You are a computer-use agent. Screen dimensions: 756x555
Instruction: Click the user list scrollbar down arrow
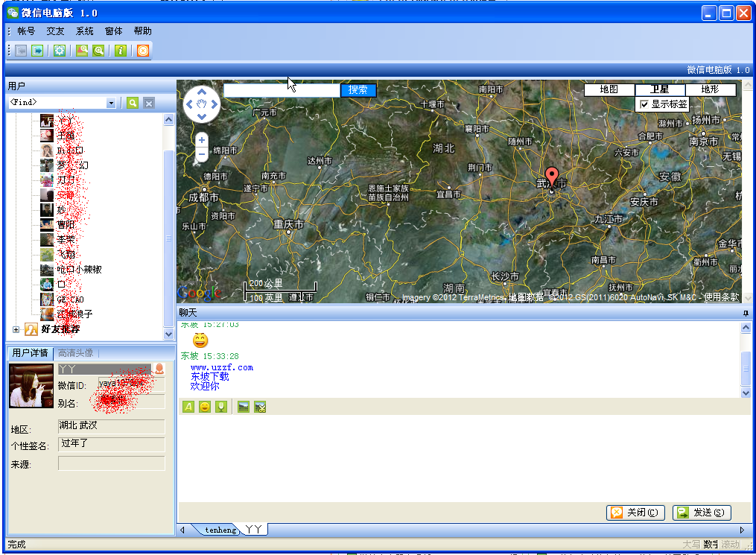coord(169,334)
